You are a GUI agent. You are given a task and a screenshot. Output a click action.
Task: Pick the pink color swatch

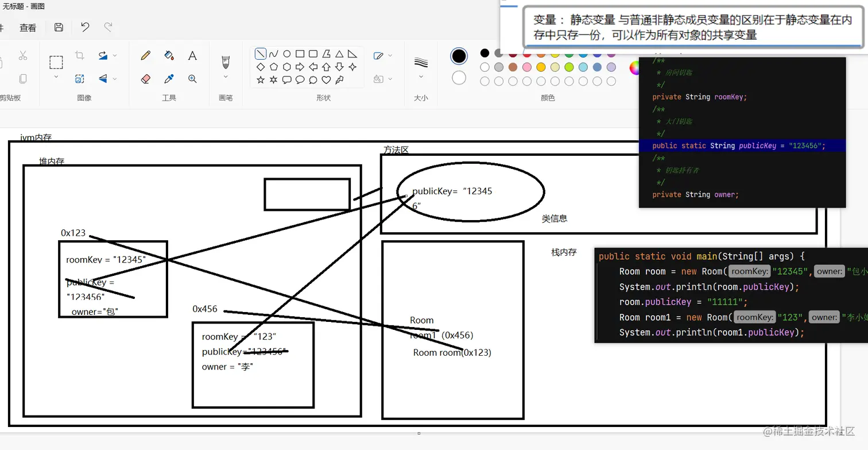[527, 67]
